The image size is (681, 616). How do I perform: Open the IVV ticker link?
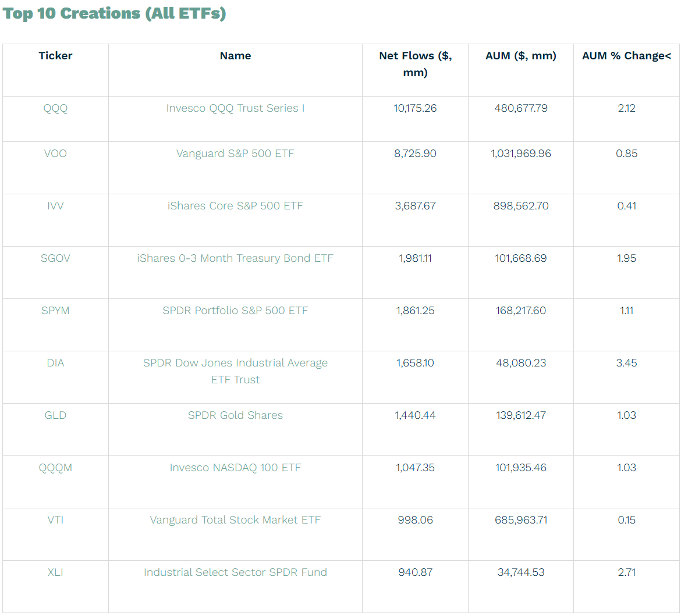[55, 206]
